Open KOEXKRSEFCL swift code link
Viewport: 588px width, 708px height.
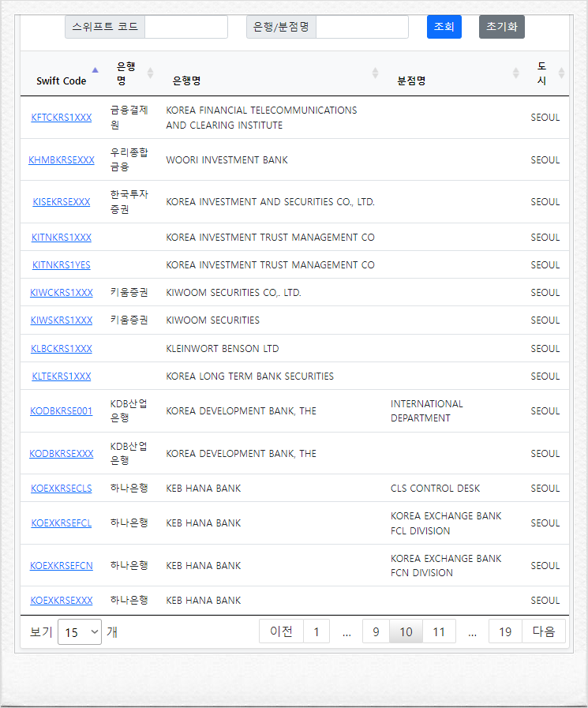coord(62,523)
